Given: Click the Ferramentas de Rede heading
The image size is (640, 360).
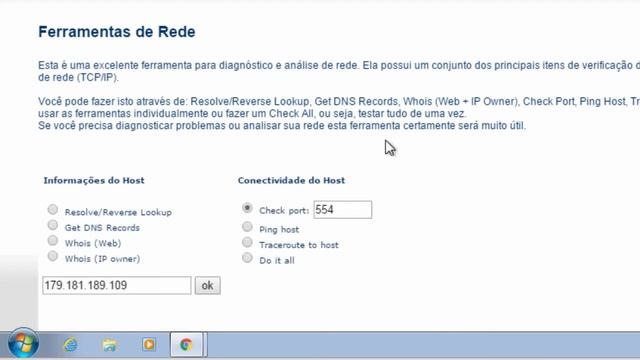Looking at the screenshot, I should (x=117, y=32).
